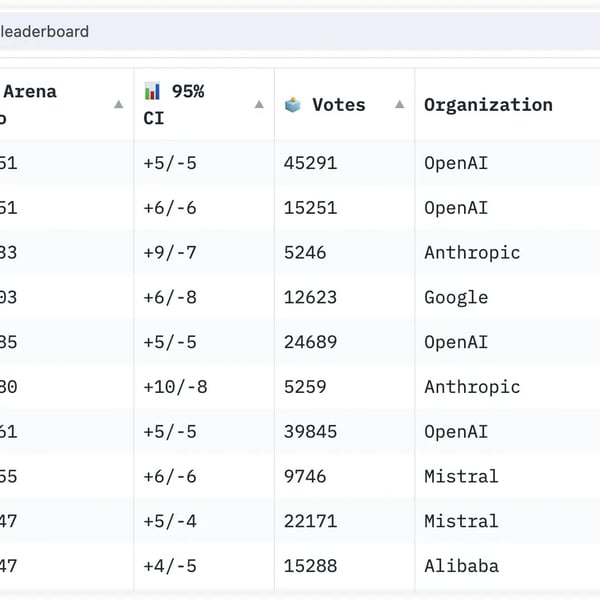600x600 pixels.
Task: Click Mistral in the 9746 votes row
Action: [461, 477]
